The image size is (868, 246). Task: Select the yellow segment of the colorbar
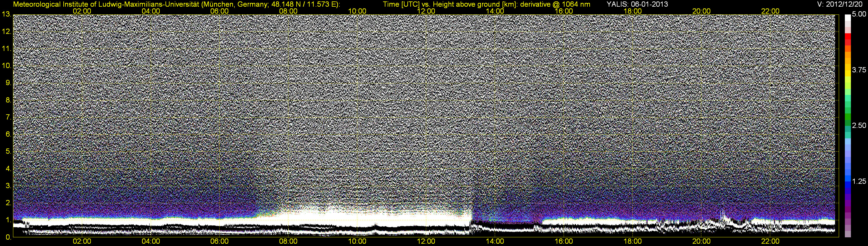point(848,74)
